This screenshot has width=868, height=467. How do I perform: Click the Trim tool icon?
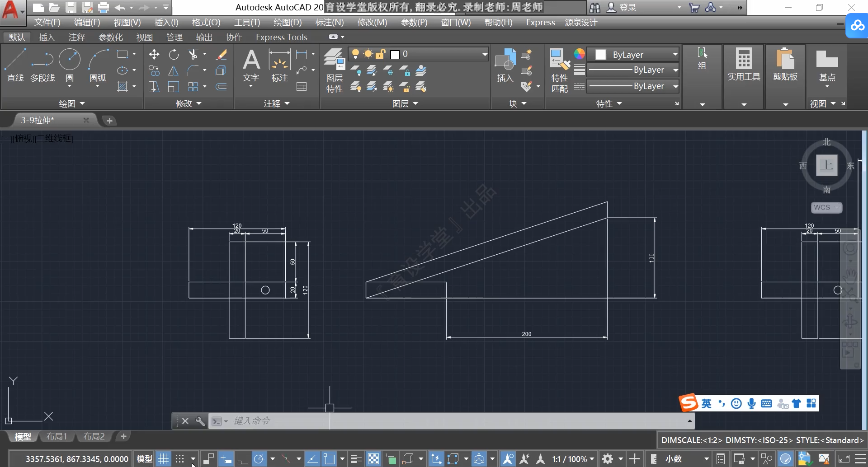coord(193,55)
